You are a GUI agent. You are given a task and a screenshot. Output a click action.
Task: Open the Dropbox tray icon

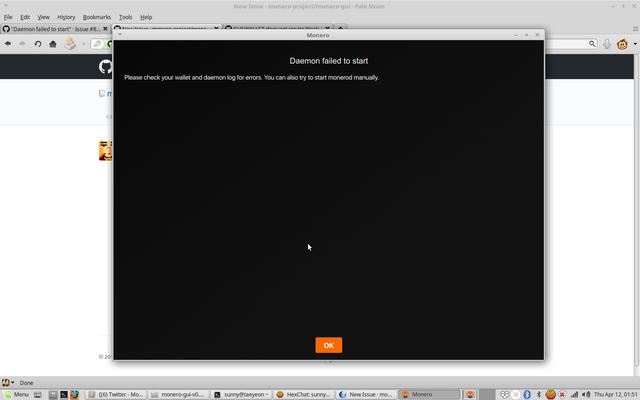click(504, 394)
